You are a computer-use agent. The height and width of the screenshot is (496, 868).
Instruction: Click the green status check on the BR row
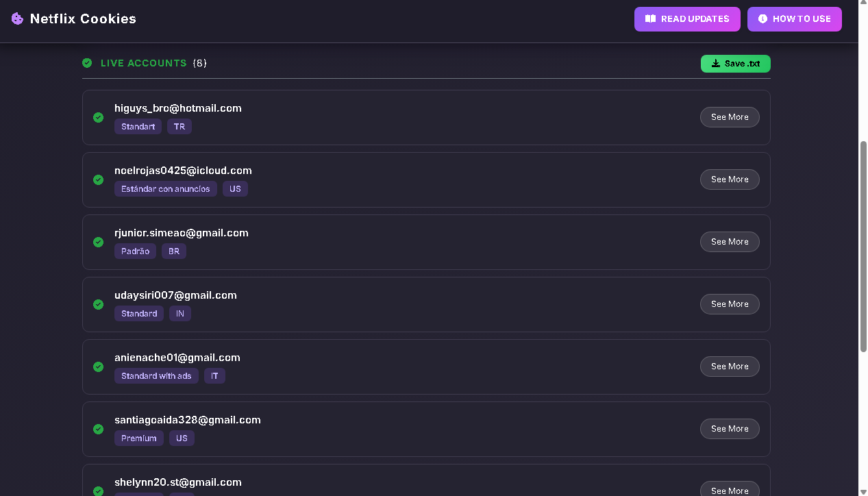click(x=99, y=242)
